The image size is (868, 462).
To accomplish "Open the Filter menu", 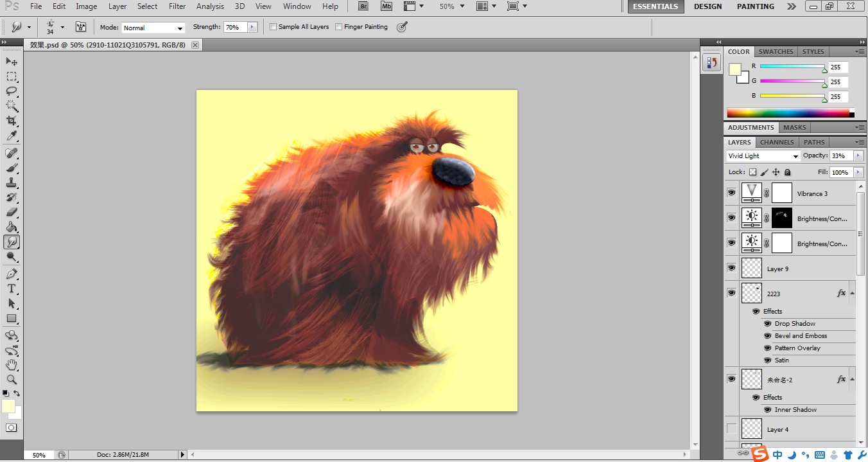I will (x=177, y=6).
